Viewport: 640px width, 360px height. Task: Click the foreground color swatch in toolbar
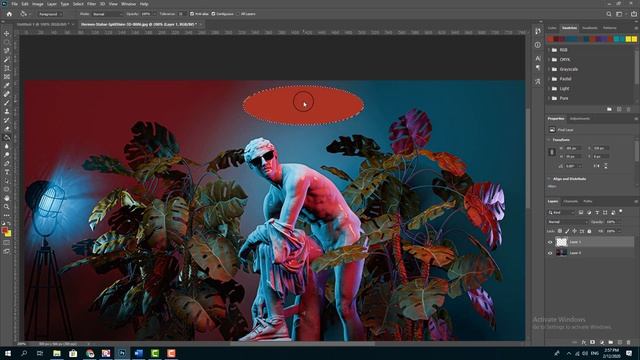[5, 231]
